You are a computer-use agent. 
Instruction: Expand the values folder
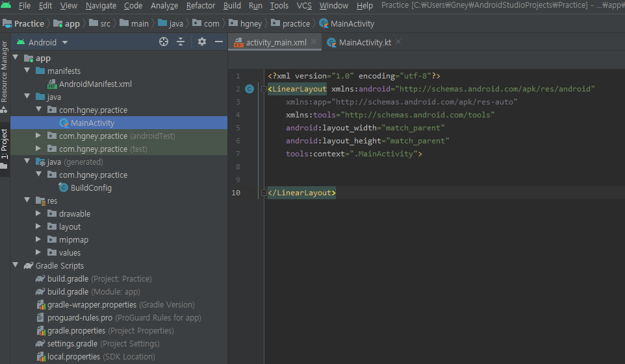[38, 252]
